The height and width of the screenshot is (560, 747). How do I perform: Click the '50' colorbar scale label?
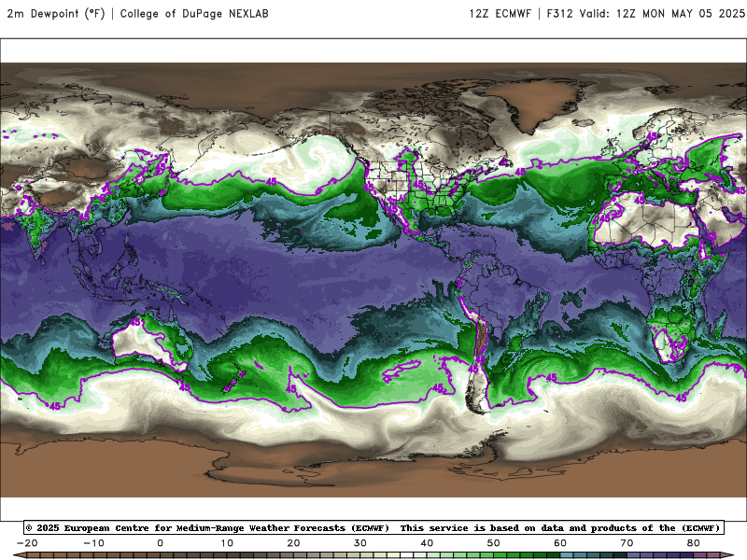point(494,543)
